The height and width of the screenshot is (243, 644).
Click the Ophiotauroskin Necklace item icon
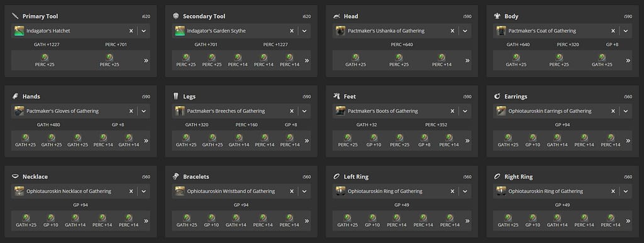coord(19,192)
